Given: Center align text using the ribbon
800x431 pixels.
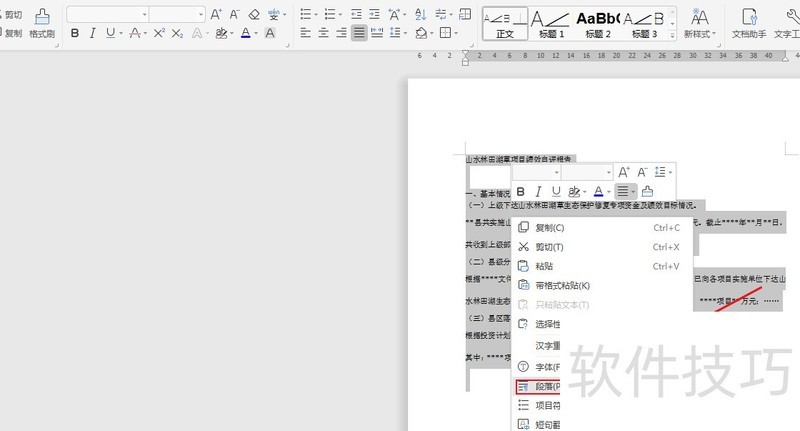Looking at the screenshot, I should pos(323,33).
